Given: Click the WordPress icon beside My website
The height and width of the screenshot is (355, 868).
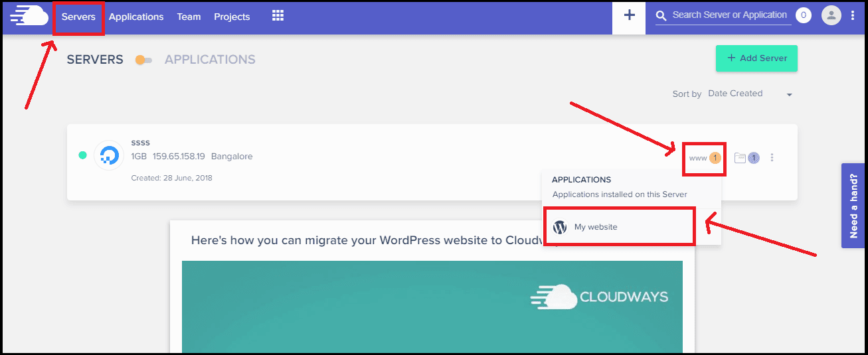Looking at the screenshot, I should (560, 227).
